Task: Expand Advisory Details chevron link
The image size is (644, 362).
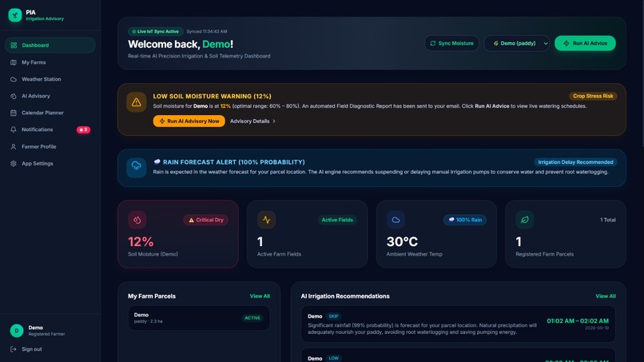Action: pos(252,121)
